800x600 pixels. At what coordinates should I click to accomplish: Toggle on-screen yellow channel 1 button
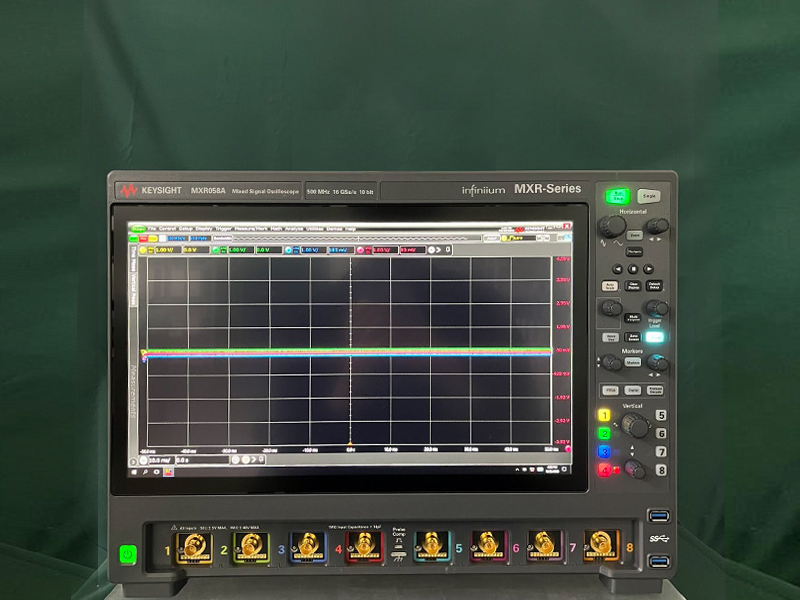click(x=144, y=250)
